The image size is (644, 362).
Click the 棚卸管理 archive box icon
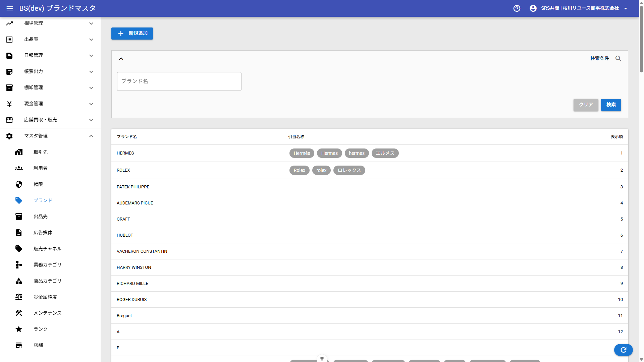(x=9, y=88)
